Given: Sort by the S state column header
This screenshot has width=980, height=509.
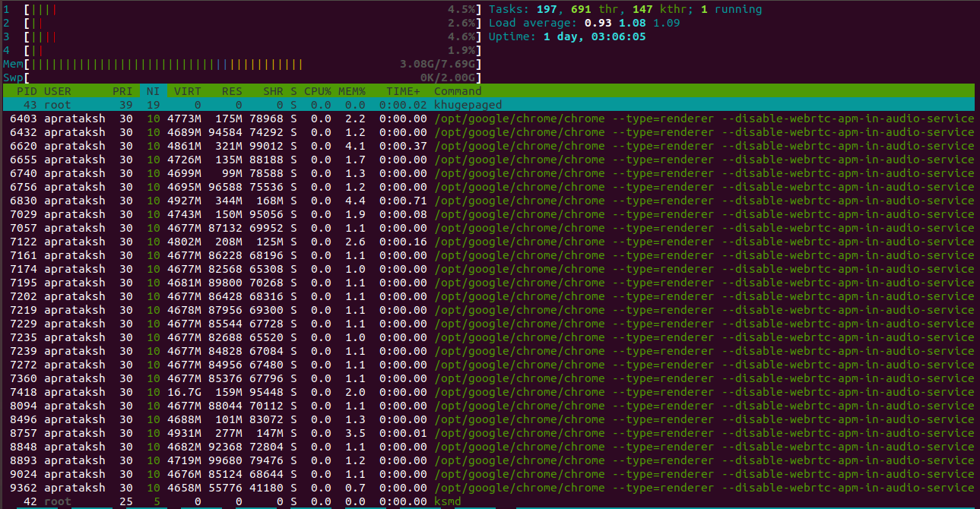Looking at the screenshot, I should pos(293,91).
